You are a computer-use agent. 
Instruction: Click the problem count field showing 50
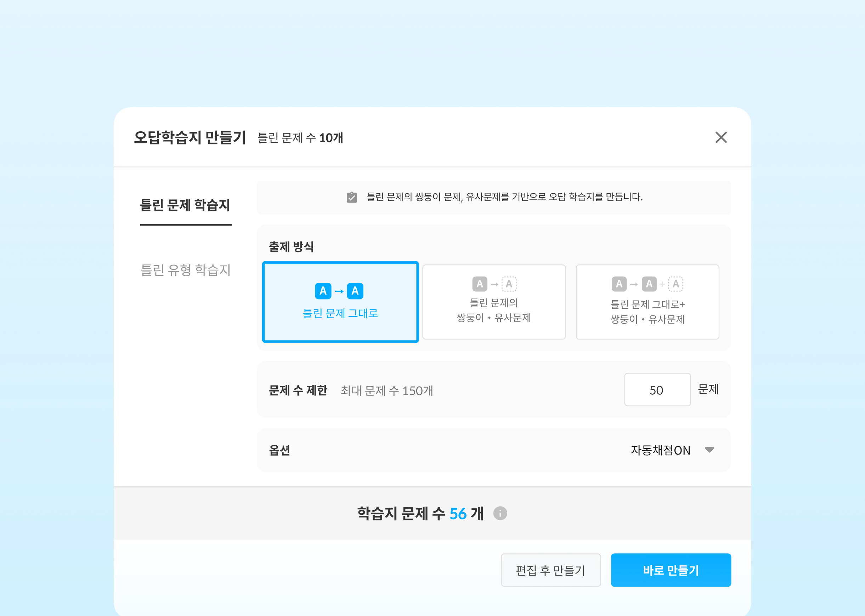657,390
